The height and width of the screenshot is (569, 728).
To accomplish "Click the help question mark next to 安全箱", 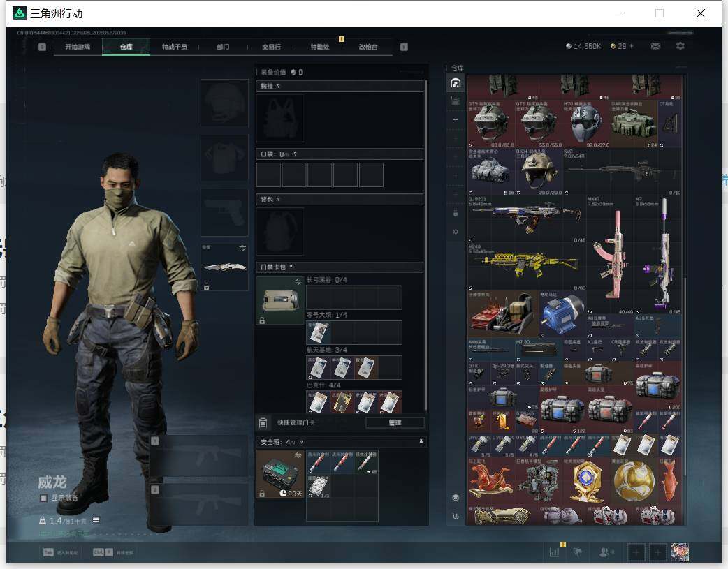I will [x=301, y=443].
